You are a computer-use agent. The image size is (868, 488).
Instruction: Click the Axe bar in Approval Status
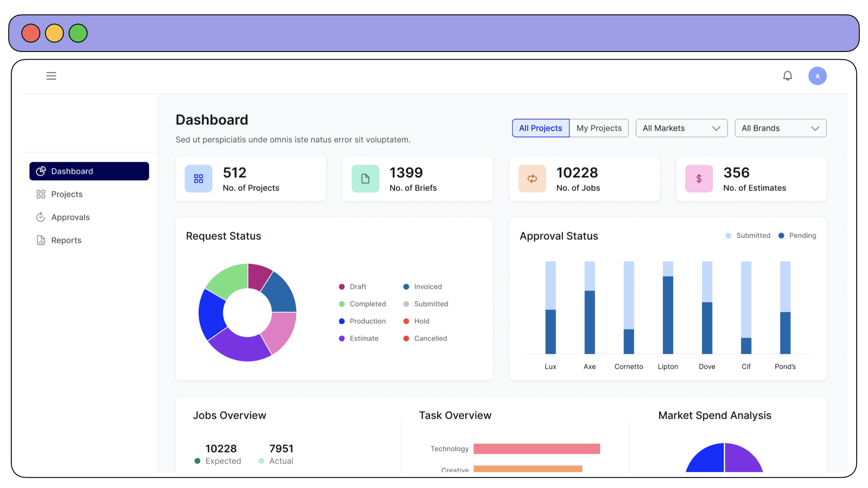point(590,308)
